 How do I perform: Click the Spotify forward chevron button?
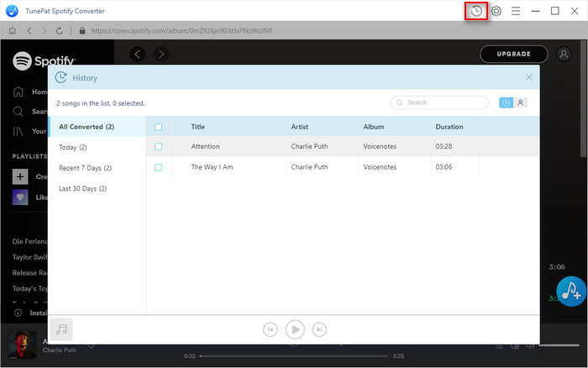tap(161, 54)
